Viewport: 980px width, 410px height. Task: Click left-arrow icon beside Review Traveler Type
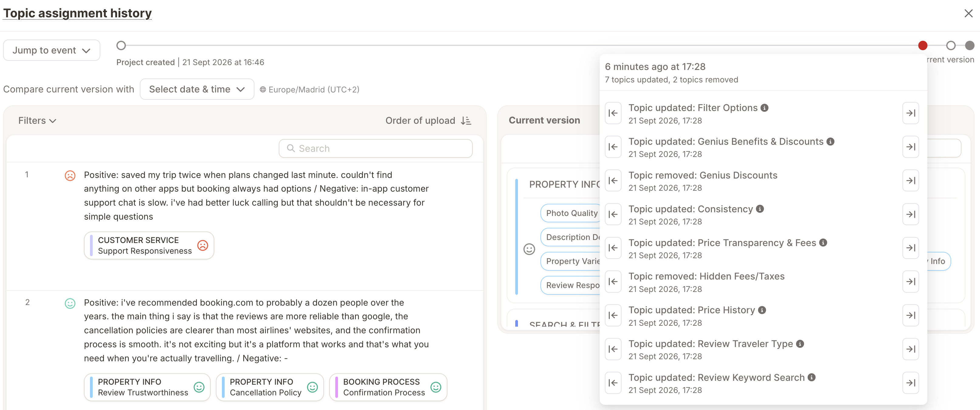pyautogui.click(x=613, y=349)
